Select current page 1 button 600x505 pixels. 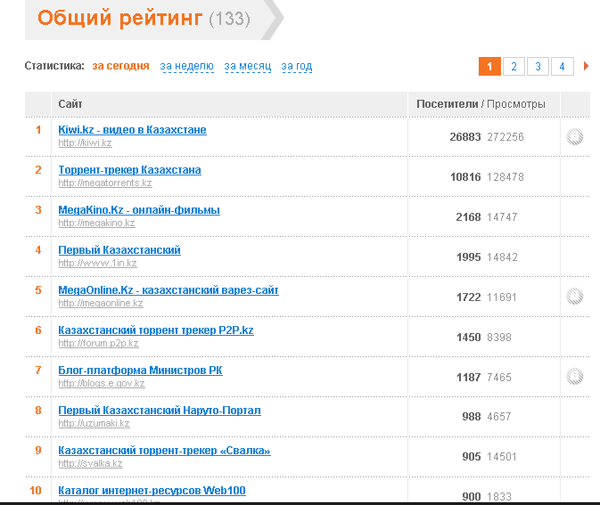tap(489, 67)
